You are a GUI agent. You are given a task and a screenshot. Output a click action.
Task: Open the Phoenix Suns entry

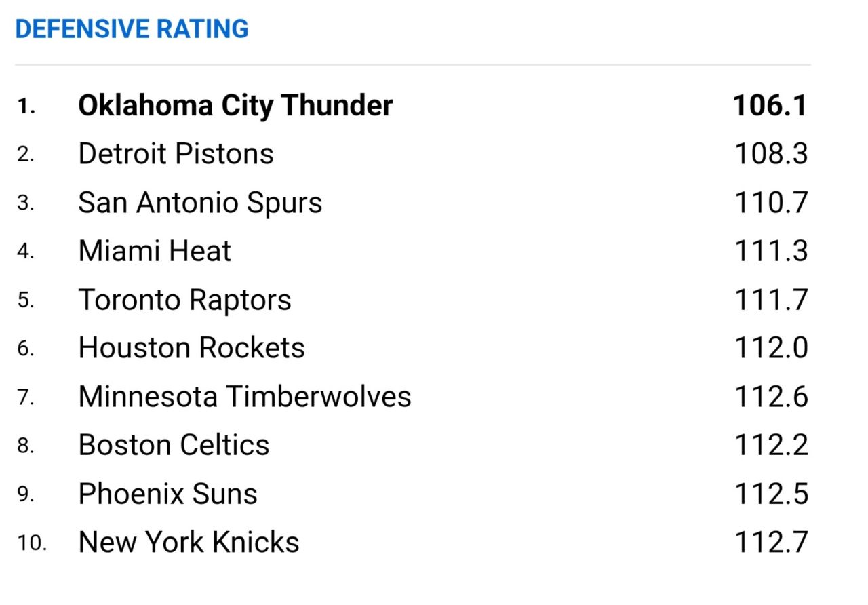pos(167,494)
